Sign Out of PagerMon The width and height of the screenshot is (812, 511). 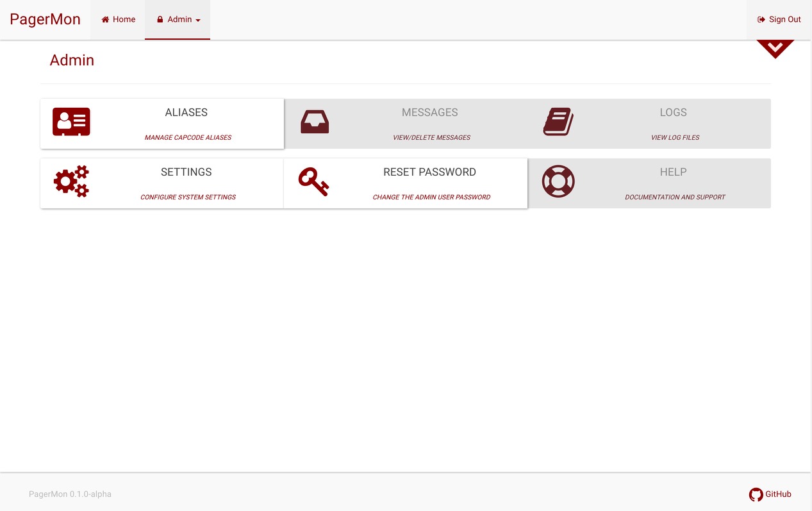click(x=779, y=20)
